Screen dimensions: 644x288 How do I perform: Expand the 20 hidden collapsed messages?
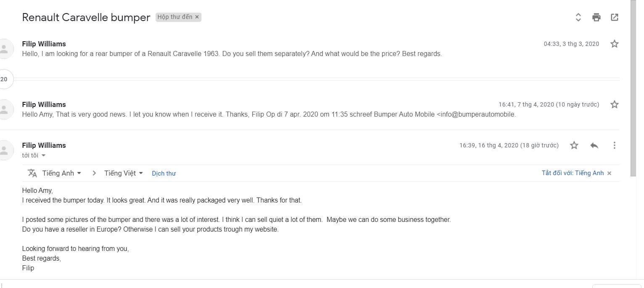click(x=4, y=79)
